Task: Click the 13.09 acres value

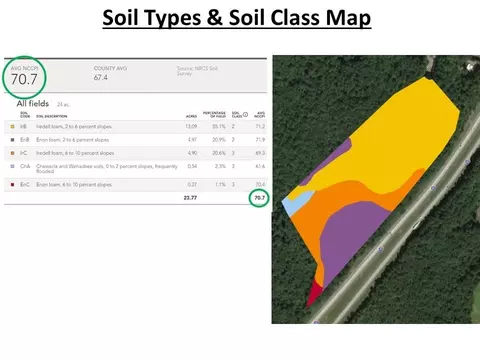Action: coord(191,127)
